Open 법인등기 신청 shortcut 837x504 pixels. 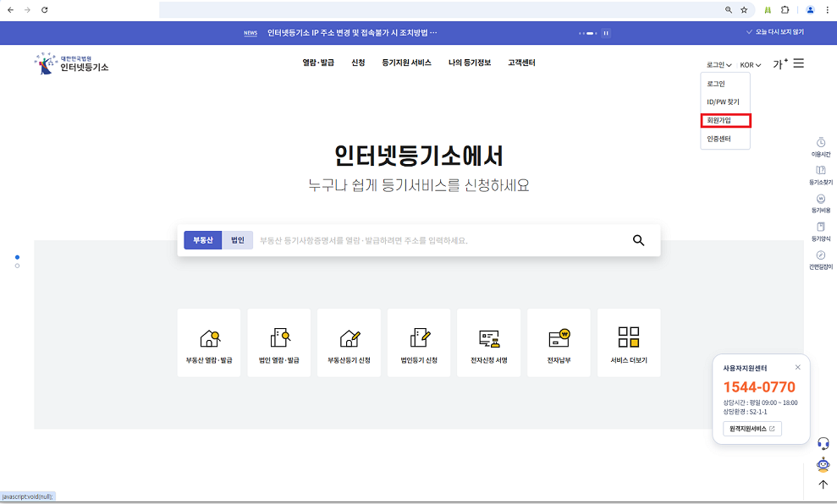point(418,343)
